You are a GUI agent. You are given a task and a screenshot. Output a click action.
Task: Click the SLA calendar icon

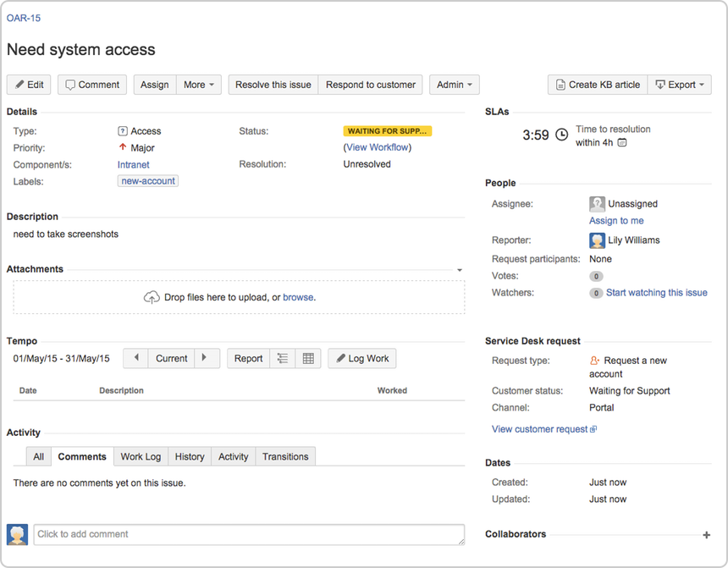click(622, 143)
